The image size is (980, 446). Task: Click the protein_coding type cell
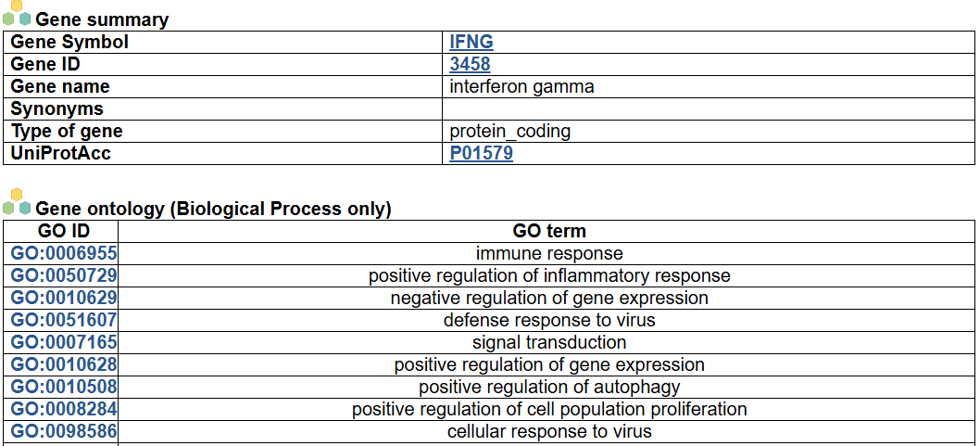[509, 131]
